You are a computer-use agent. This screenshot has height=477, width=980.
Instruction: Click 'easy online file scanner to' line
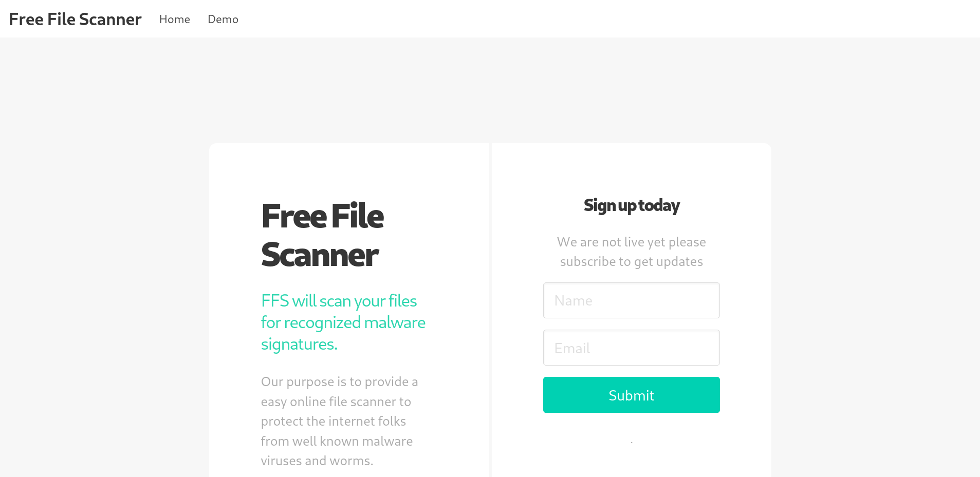336,402
